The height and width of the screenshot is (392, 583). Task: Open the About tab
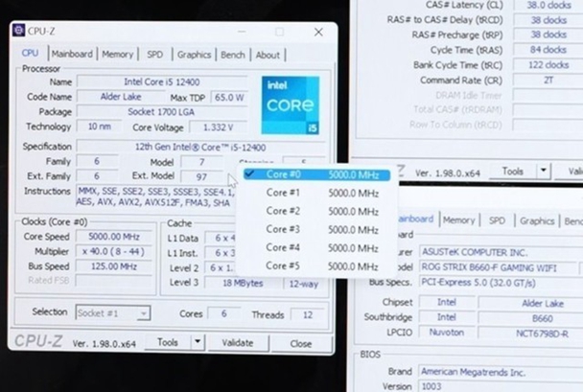pos(268,56)
